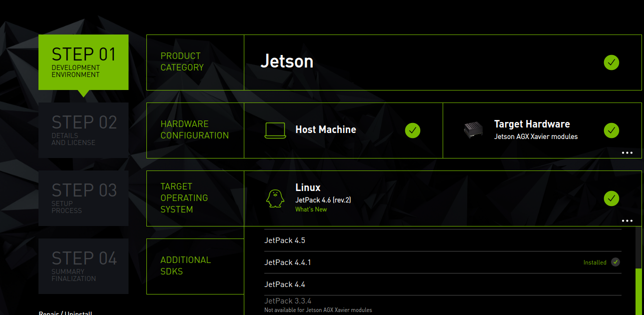
Task: Open the Target Operating System version ellipsis
Action: coord(628,220)
